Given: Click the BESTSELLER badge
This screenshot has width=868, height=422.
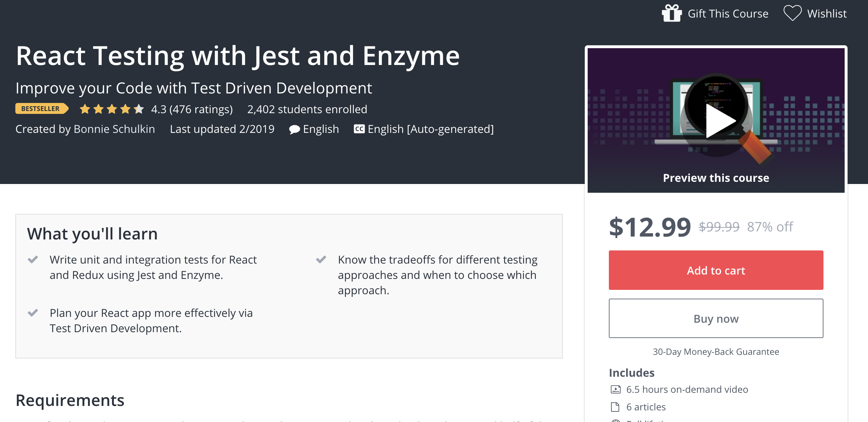Looking at the screenshot, I should [x=41, y=108].
